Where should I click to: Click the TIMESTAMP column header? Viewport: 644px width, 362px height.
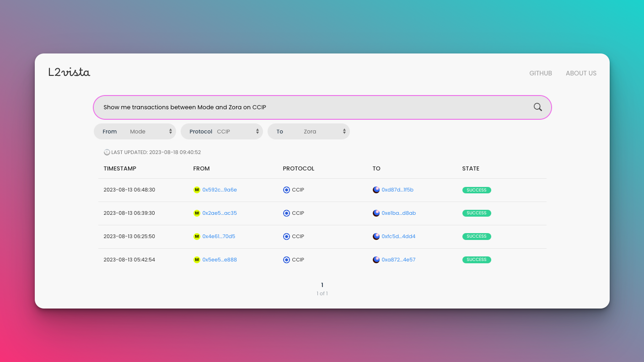(x=120, y=169)
